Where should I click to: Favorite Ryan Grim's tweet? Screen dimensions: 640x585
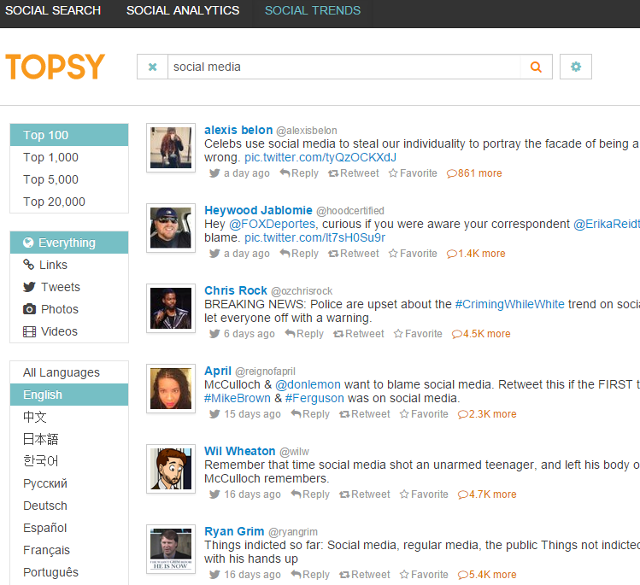(424, 574)
